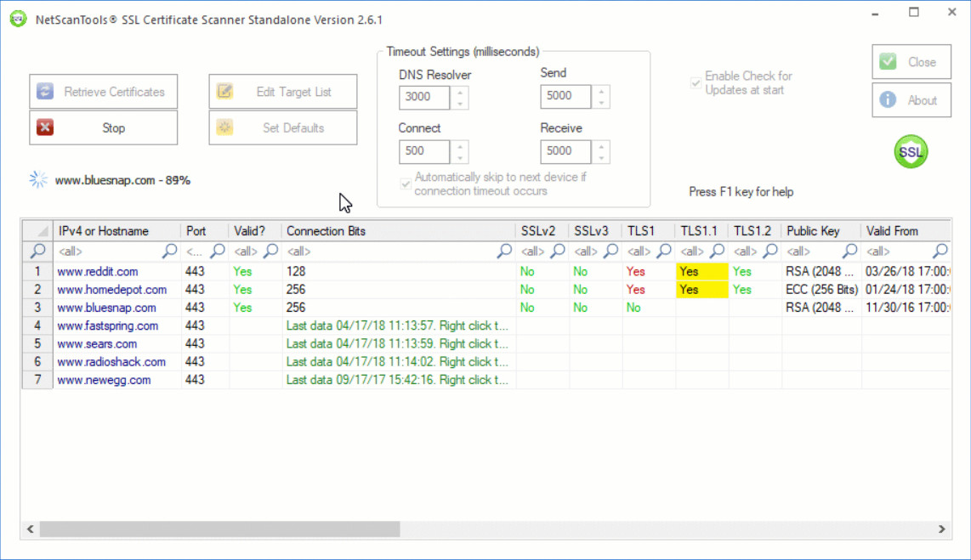Click the Send timeout value field

click(566, 96)
